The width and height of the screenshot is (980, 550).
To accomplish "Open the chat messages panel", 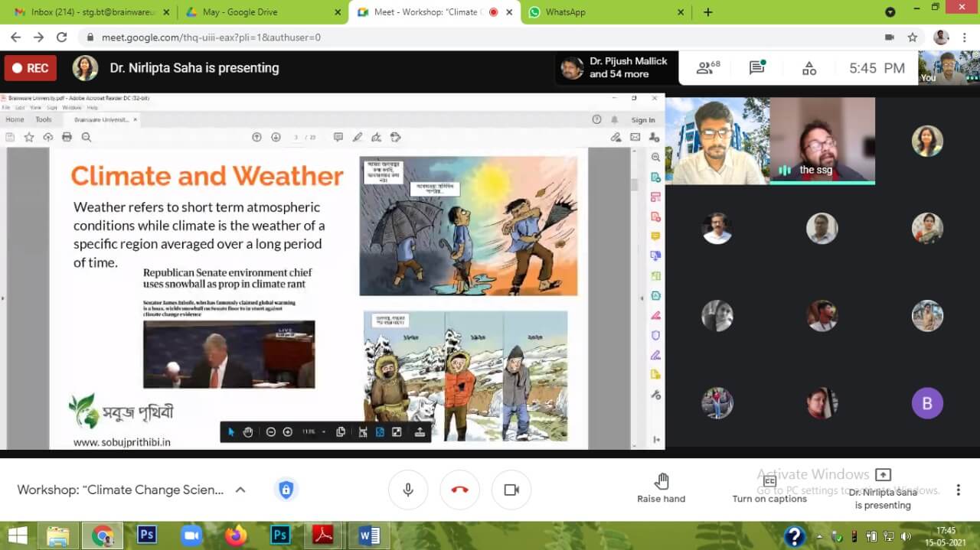I will [x=757, y=68].
